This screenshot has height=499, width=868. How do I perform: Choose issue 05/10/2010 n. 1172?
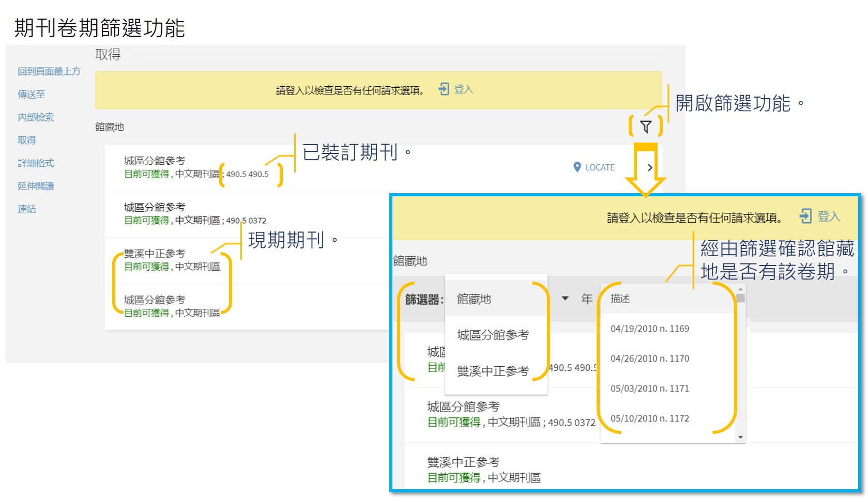point(649,418)
